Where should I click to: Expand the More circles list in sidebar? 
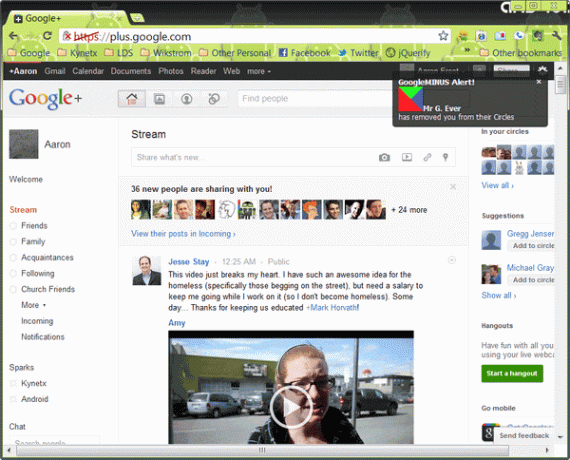(33, 305)
